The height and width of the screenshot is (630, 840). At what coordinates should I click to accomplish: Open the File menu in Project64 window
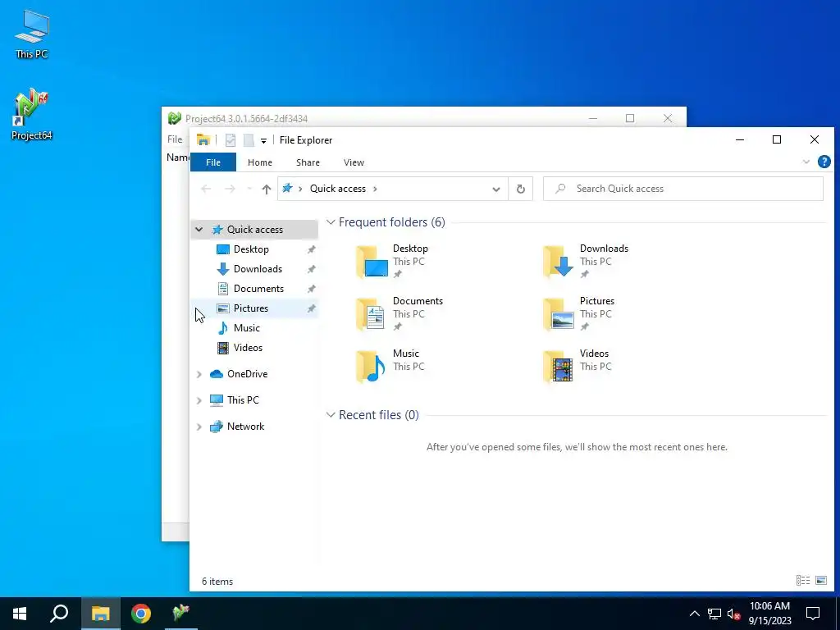tap(175, 139)
